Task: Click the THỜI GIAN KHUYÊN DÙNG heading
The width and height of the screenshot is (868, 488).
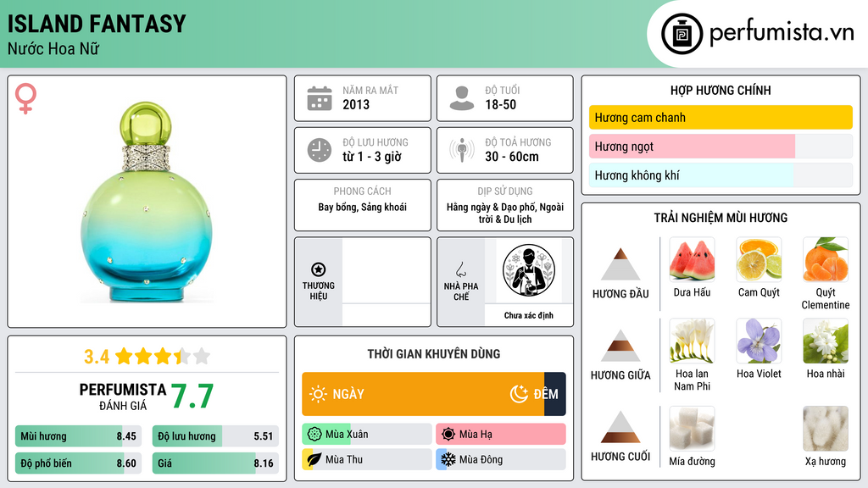Action: click(x=434, y=354)
